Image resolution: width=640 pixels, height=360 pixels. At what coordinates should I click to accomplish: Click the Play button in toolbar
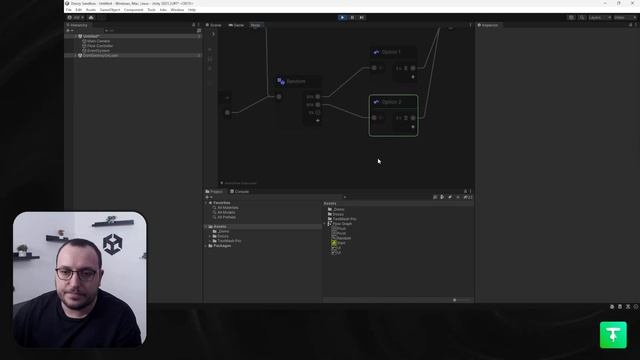(342, 18)
